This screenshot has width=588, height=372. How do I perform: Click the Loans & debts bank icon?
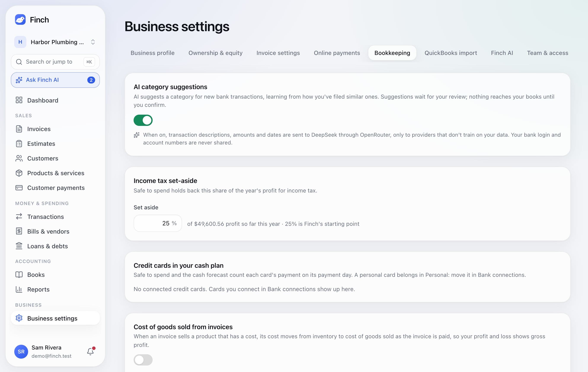point(19,246)
